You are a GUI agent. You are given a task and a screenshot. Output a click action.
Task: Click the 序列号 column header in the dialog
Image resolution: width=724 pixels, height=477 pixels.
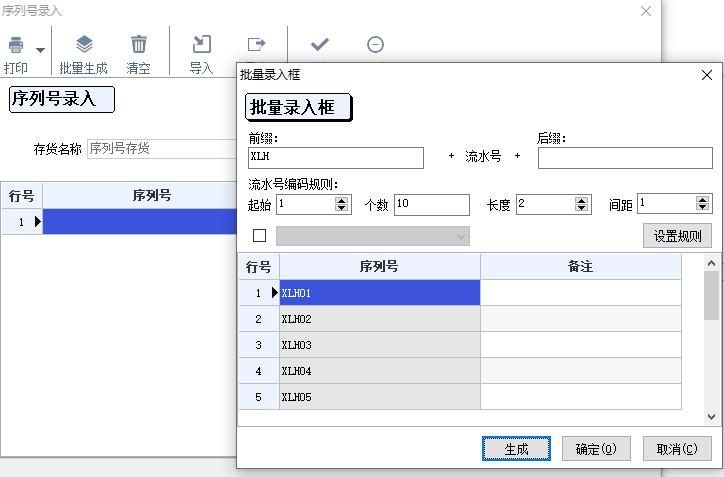tap(380, 266)
